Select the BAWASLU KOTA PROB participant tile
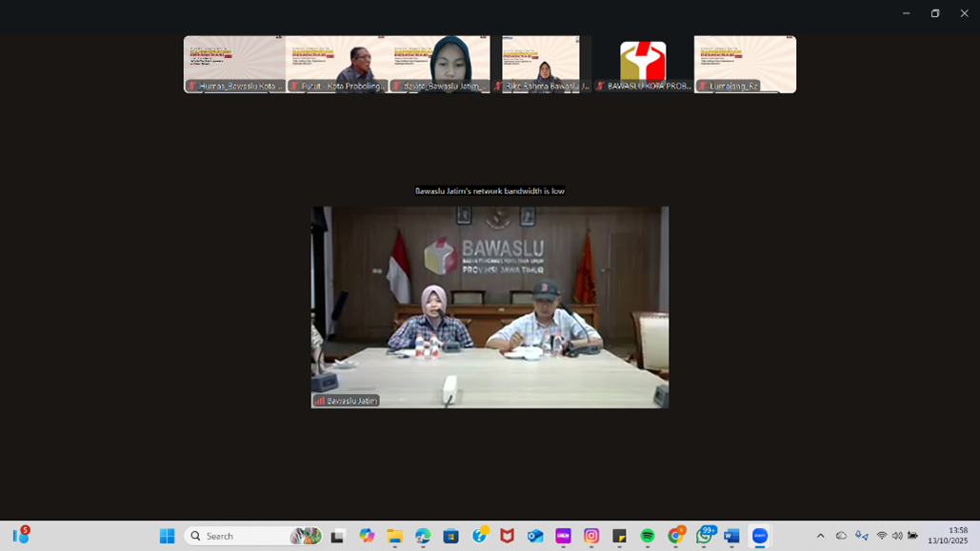Viewport: 980px width, 551px height. (x=643, y=65)
